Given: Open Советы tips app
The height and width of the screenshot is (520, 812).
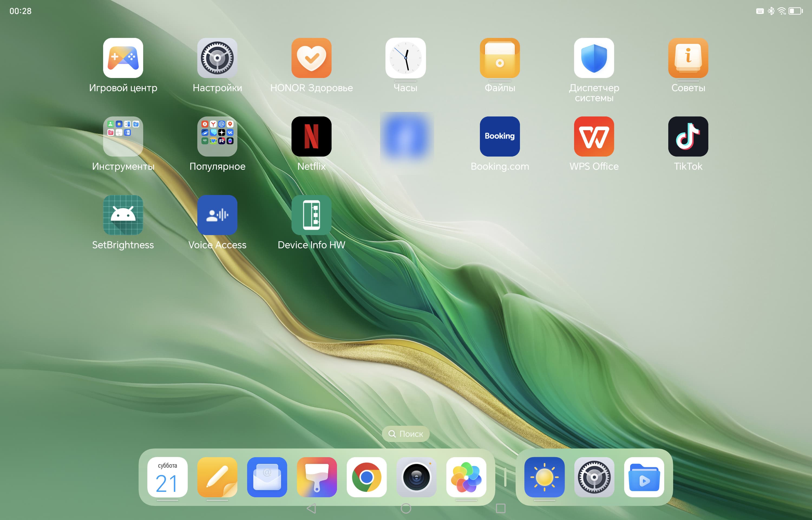Looking at the screenshot, I should 688,58.
